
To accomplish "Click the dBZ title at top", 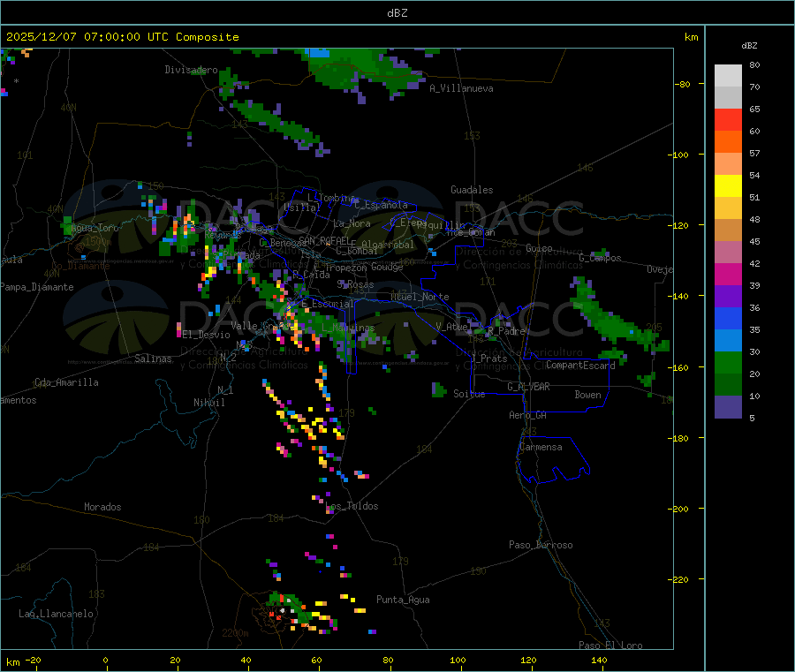I will (x=397, y=12).
